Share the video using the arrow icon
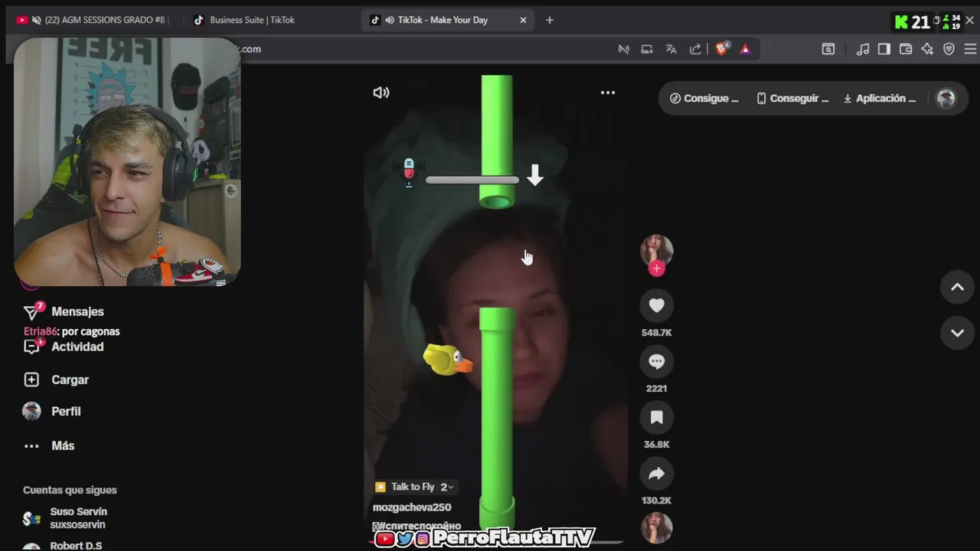 tap(656, 474)
